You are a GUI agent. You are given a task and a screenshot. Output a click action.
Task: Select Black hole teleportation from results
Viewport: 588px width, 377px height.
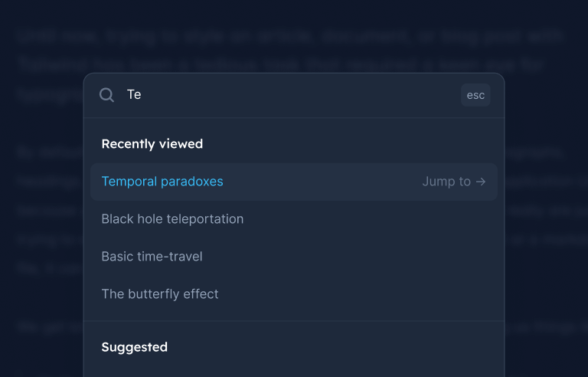pyautogui.click(x=172, y=219)
